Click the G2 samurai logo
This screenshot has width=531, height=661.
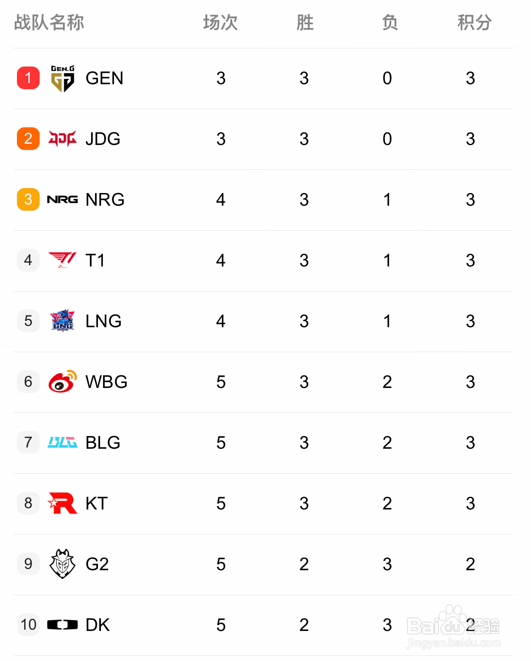pos(62,564)
